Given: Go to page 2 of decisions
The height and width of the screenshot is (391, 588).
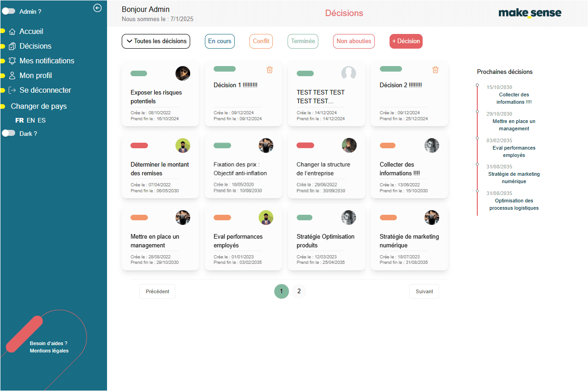Looking at the screenshot, I should (x=299, y=291).
